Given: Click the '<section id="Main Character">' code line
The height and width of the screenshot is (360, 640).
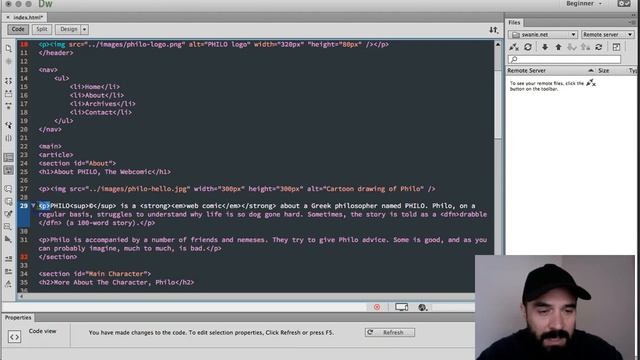Looking at the screenshot, I should coord(95,273).
